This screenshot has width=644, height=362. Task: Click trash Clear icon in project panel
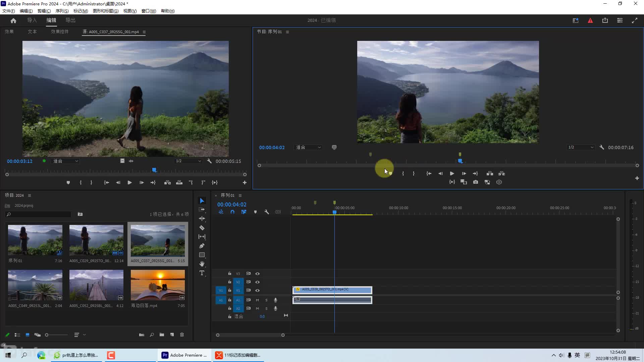182,335
